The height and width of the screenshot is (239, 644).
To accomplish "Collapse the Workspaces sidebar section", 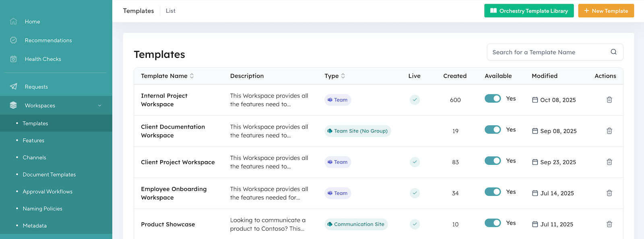I will [99, 106].
